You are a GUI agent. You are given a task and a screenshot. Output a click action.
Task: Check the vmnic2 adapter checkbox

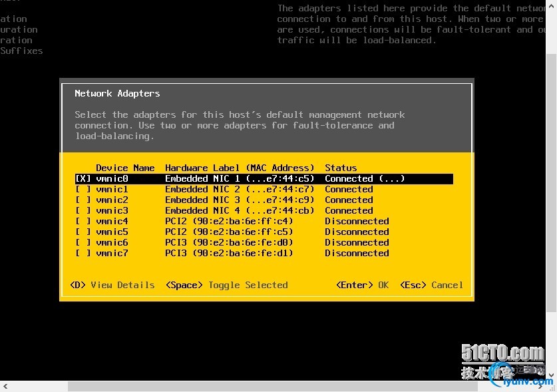83,200
